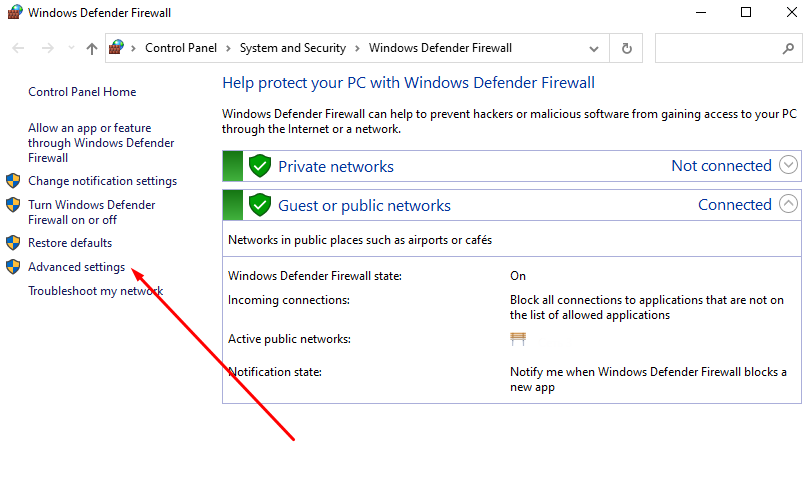Go to Control Panel Home
The height and width of the screenshot is (481, 810).
coord(82,92)
